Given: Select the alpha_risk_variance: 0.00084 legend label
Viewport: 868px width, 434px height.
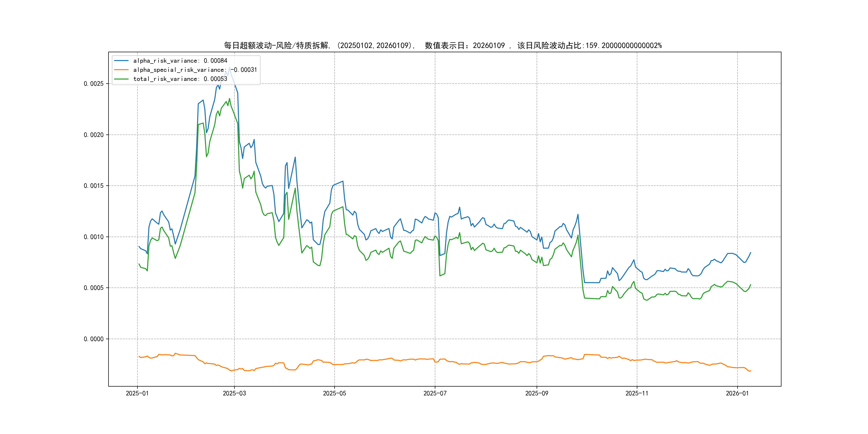Looking at the screenshot, I should click(180, 61).
